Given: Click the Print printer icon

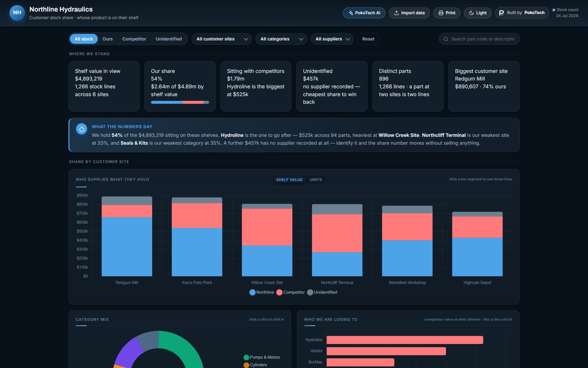Looking at the screenshot, I should (441, 13).
